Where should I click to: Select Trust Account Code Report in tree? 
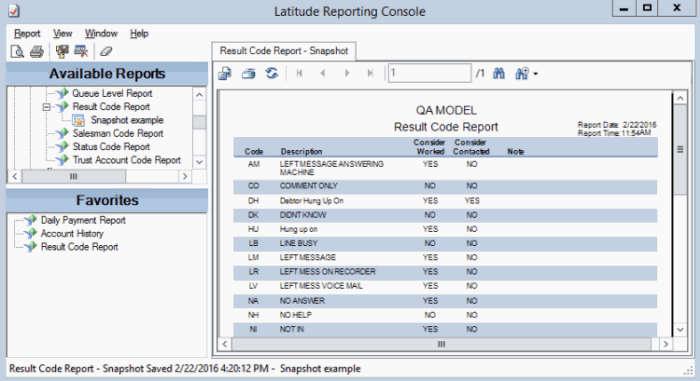pos(127,160)
